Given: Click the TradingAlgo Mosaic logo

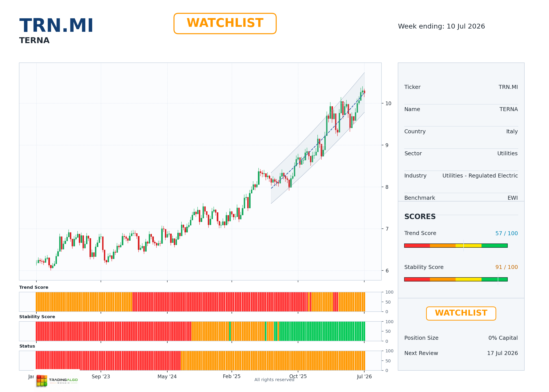Looking at the screenshot, I should tap(57, 380).
